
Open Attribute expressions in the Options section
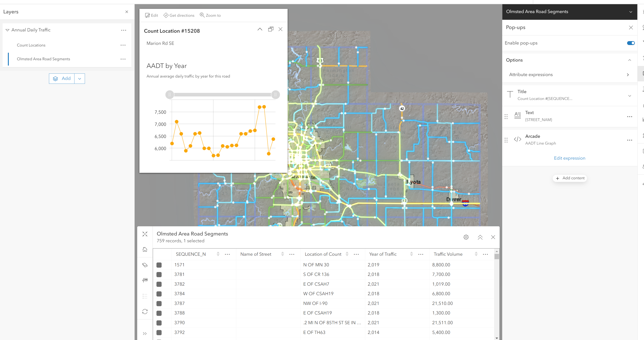(x=628, y=74)
